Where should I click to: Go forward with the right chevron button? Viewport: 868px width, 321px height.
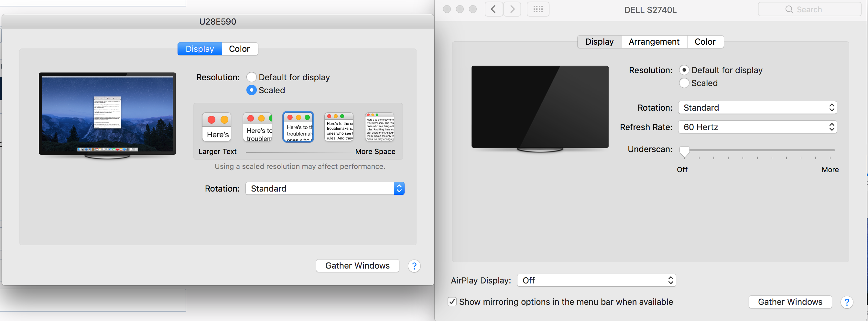[512, 9]
